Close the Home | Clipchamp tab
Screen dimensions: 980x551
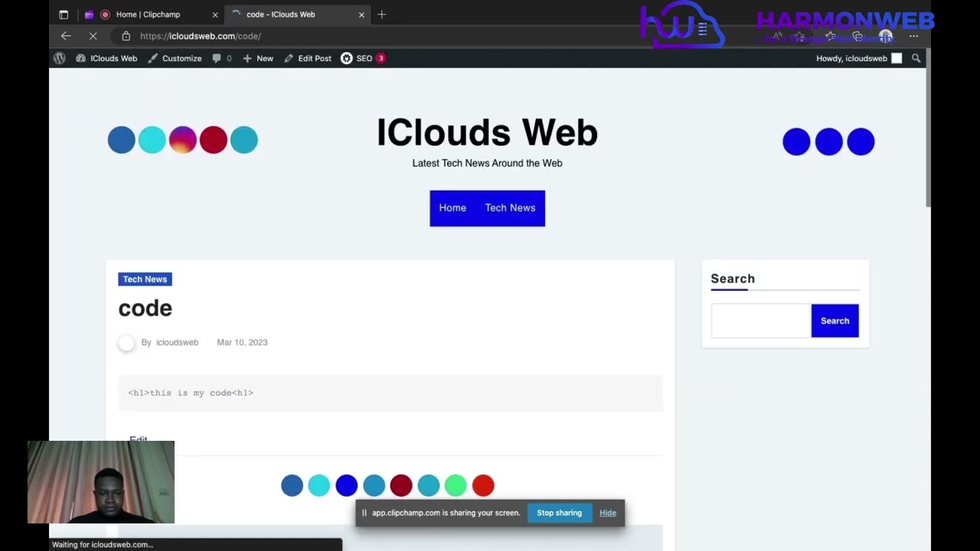(x=215, y=15)
